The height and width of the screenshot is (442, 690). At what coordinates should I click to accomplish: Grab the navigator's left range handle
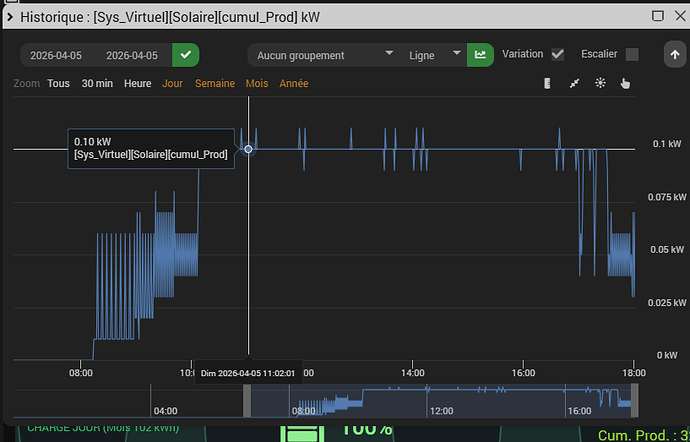pos(247,401)
